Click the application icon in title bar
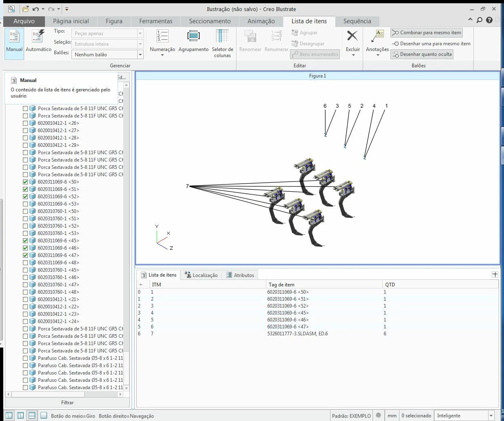 [11, 9]
